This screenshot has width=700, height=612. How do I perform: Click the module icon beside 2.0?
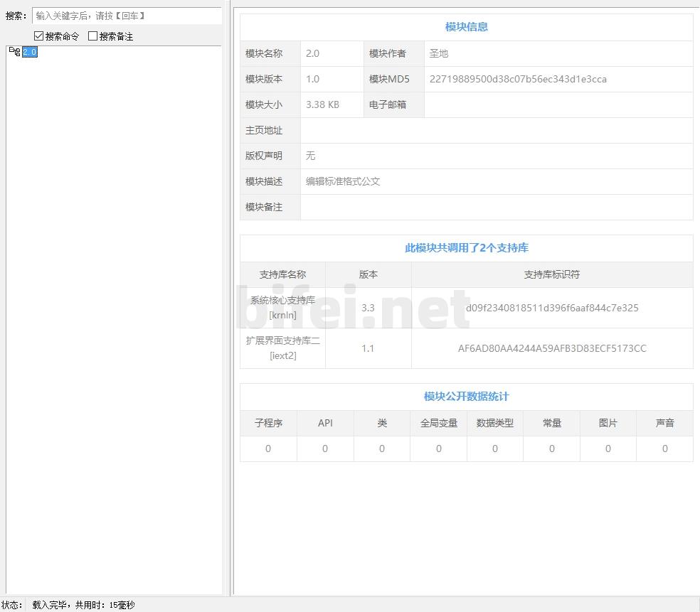click(14, 52)
